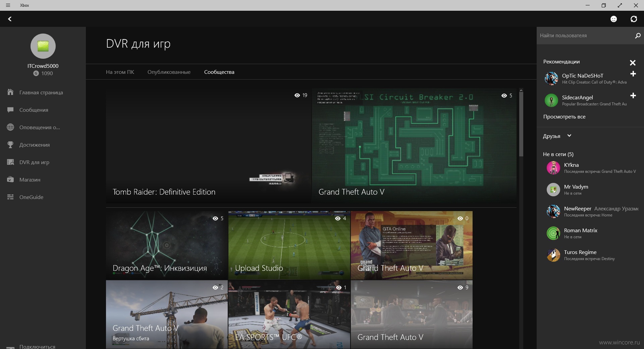Image resolution: width=644 pixels, height=349 pixels.
Task: Open Roman Matrix friend name
Action: click(x=581, y=231)
